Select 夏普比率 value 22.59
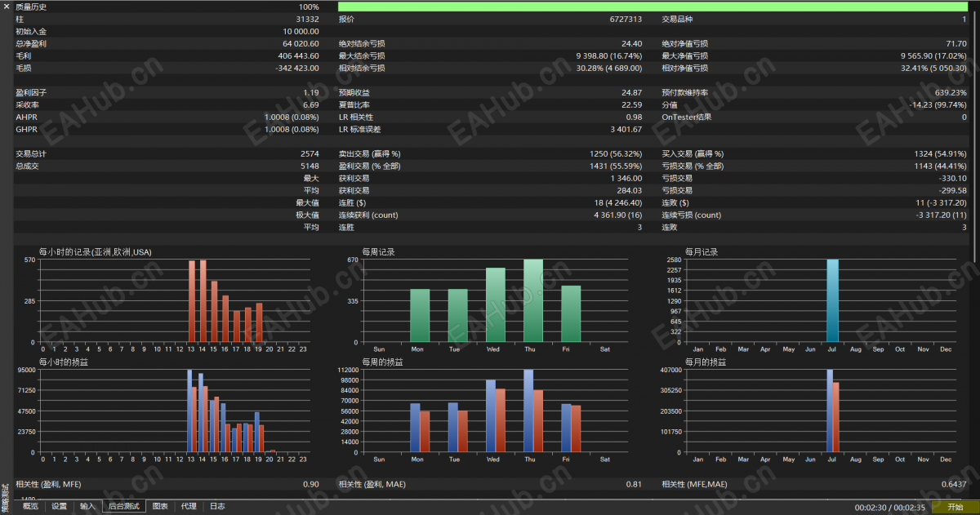 click(x=631, y=104)
